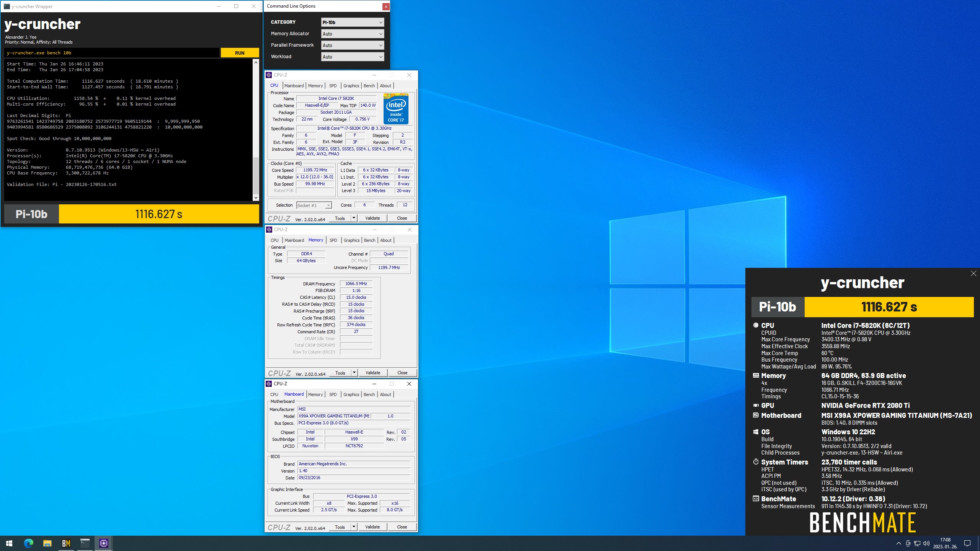
Task: Switch to y-cruncher console taskbar icon
Action: point(85,543)
